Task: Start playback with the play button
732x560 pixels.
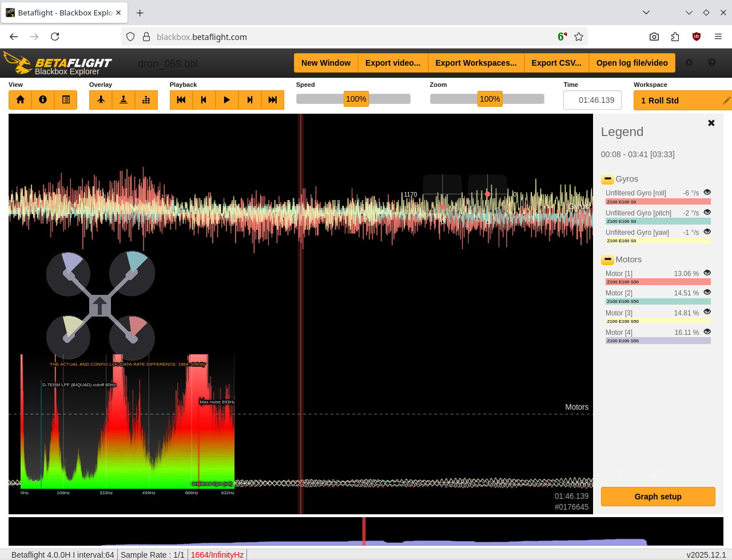Action: (x=227, y=100)
